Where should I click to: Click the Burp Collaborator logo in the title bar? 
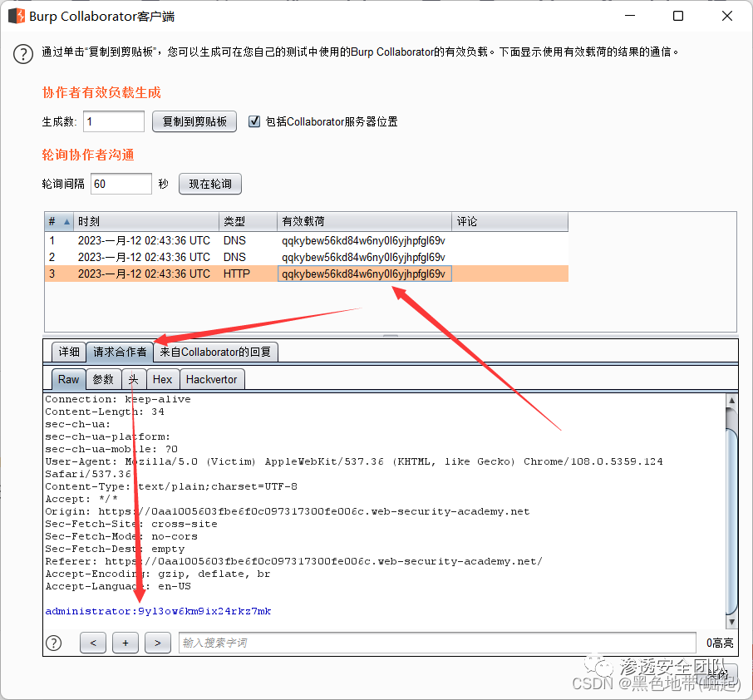(17, 16)
